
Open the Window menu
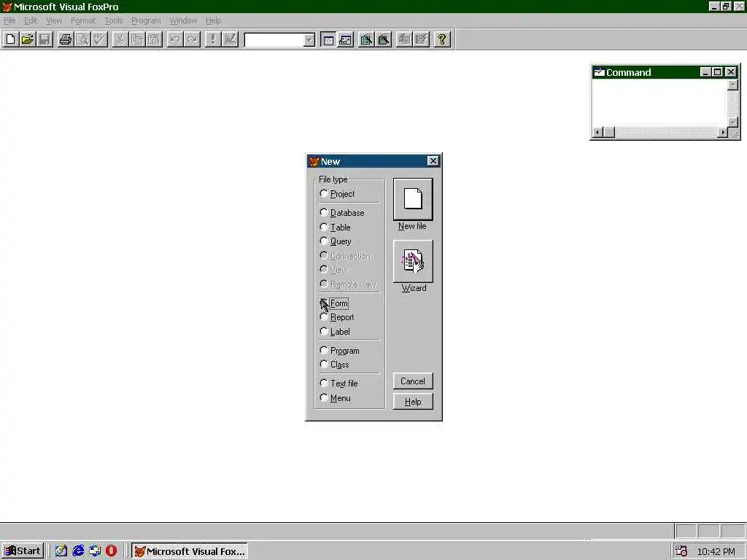point(183,20)
